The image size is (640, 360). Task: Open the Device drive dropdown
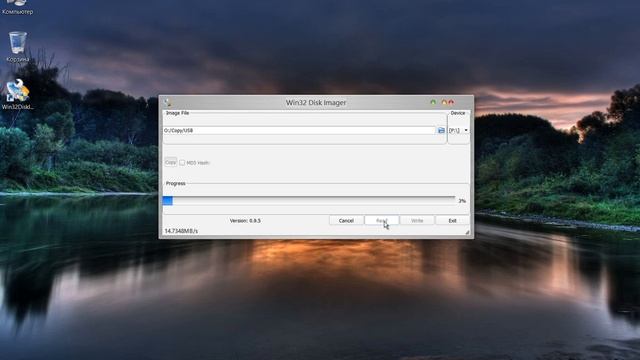pos(458,130)
